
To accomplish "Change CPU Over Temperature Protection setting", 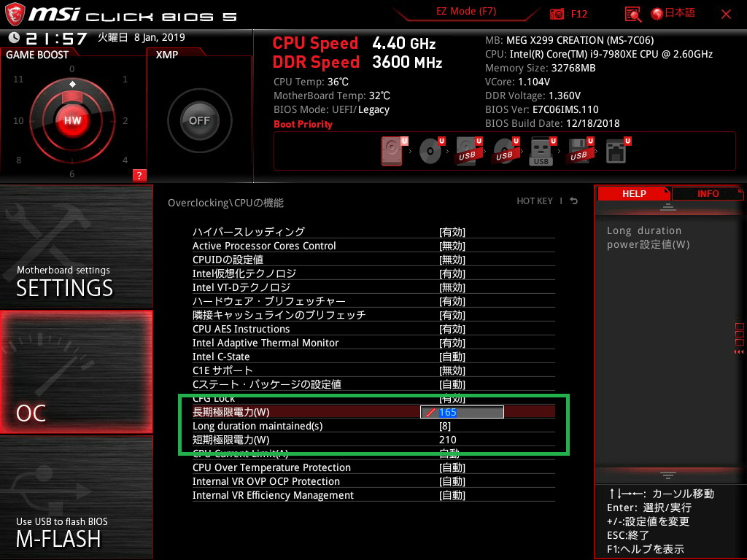I will pyautogui.click(x=452, y=467).
